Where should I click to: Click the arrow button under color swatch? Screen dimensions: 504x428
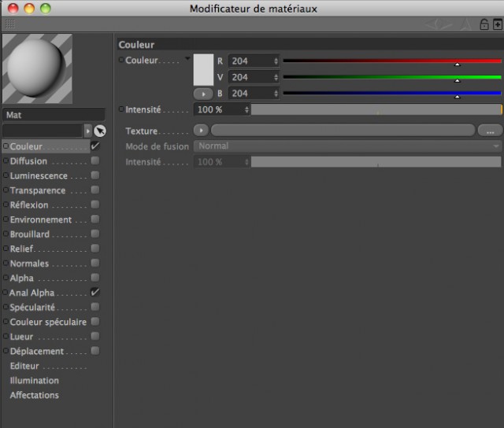click(x=203, y=94)
